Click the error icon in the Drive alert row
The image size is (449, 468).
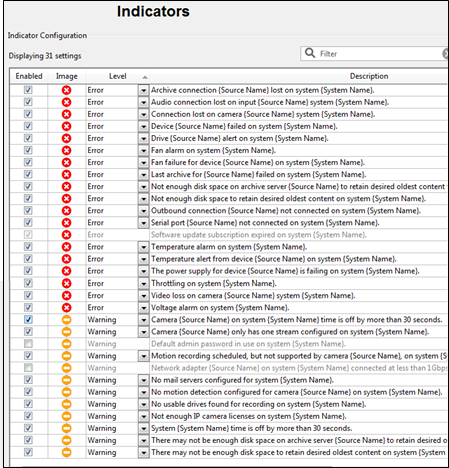pos(66,138)
